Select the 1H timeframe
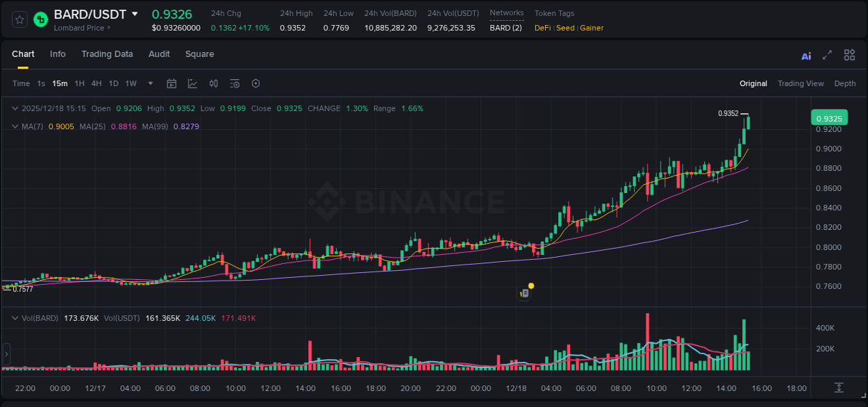 (x=81, y=83)
